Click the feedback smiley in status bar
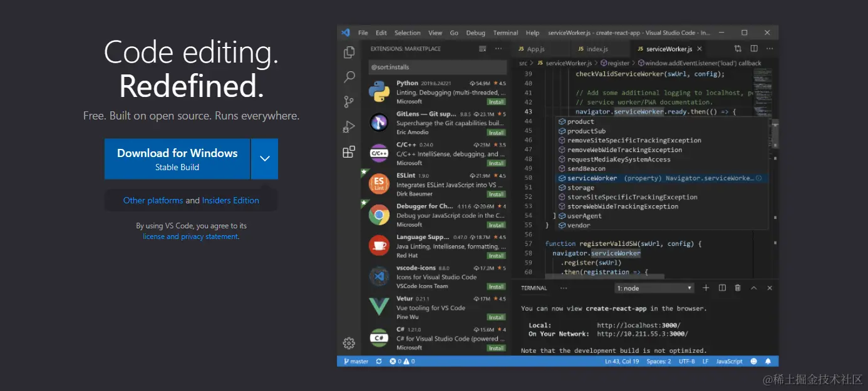This screenshot has width=868, height=391. tap(754, 362)
